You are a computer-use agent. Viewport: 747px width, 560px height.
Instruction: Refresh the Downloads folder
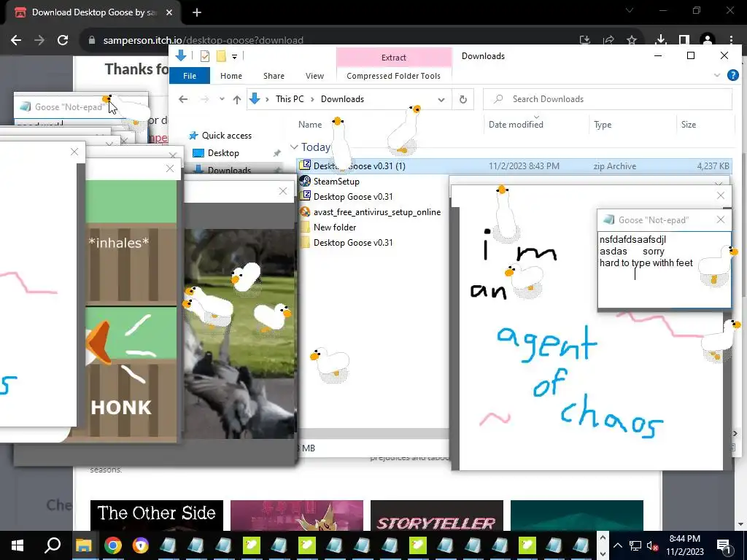coord(462,99)
